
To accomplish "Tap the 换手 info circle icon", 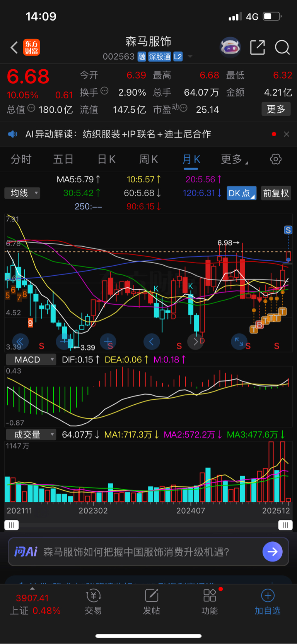I will point(104,91).
